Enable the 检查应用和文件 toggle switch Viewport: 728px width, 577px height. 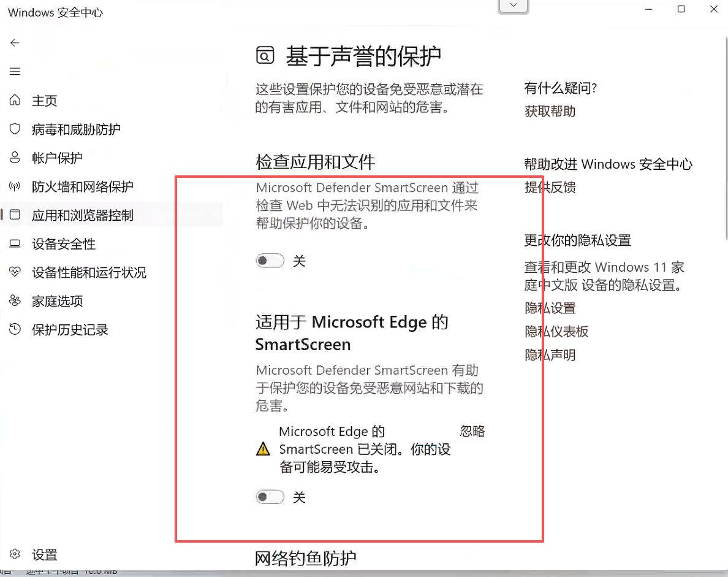270,261
